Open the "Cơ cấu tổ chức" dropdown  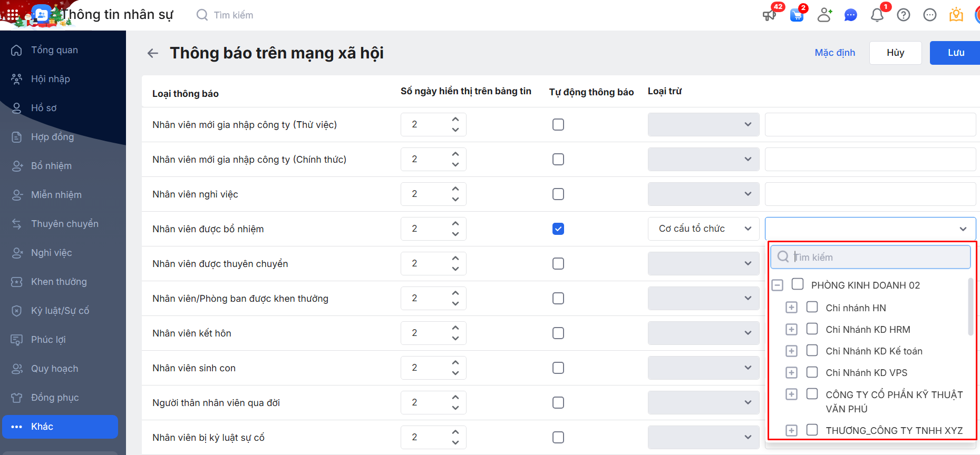point(703,229)
